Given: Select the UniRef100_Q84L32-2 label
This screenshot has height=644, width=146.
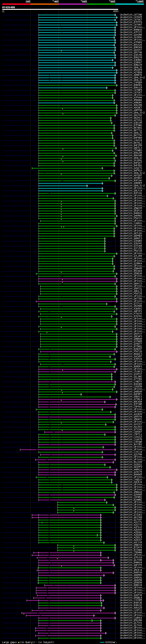Looking at the screenshot, I should (x=133, y=173).
